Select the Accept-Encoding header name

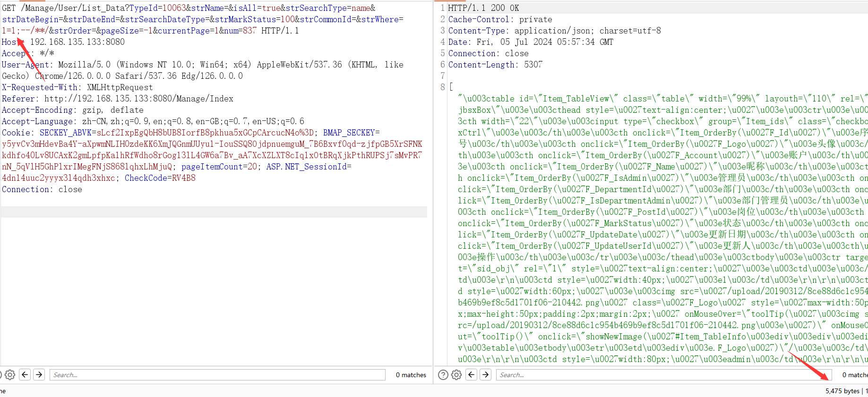pyautogui.click(x=37, y=110)
